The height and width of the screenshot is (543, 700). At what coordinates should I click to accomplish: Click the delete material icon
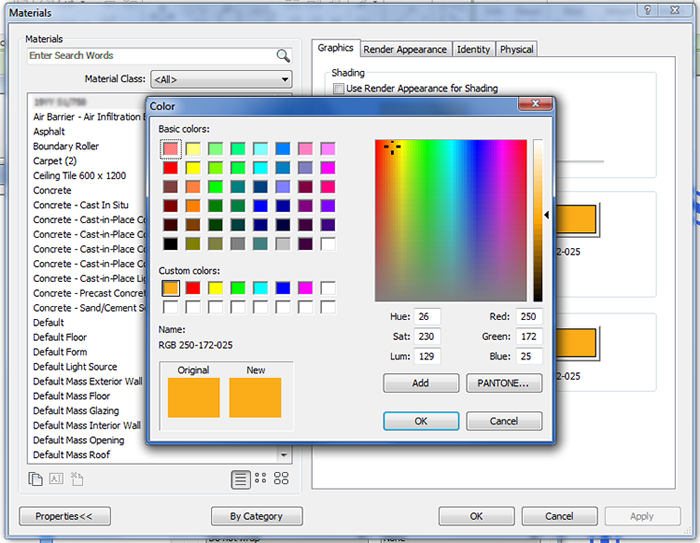coord(77,479)
